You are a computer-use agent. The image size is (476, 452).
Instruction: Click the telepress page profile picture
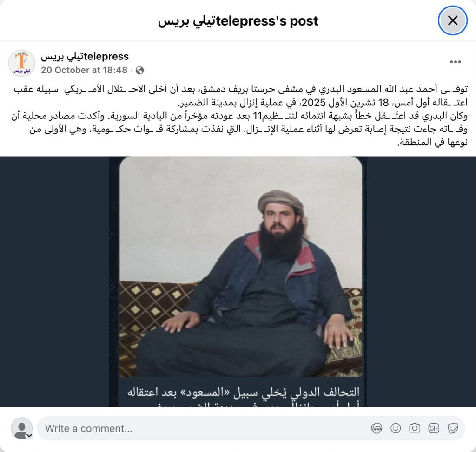(21, 63)
